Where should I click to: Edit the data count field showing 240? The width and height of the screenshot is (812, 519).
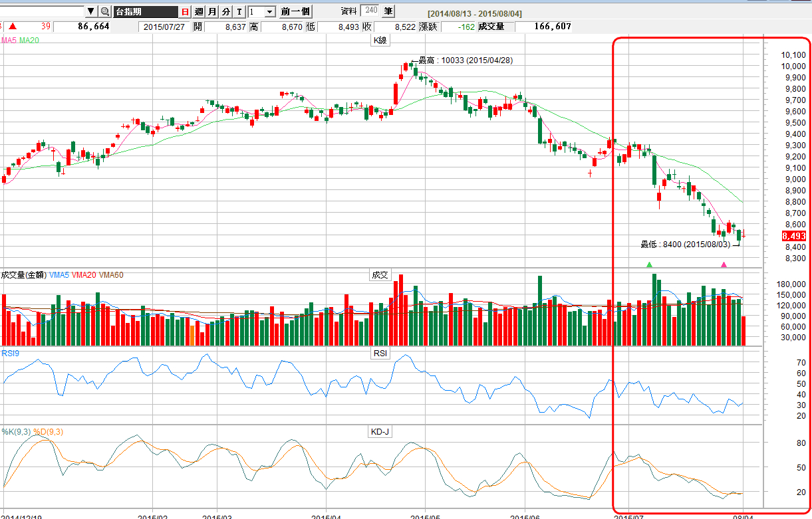[370, 11]
